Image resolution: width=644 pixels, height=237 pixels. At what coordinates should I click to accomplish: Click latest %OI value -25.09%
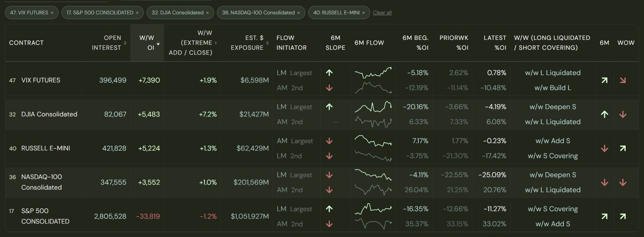click(x=492, y=175)
